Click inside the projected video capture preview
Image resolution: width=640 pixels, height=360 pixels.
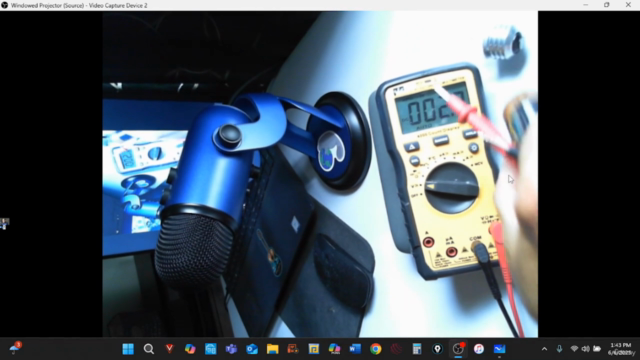point(320,174)
